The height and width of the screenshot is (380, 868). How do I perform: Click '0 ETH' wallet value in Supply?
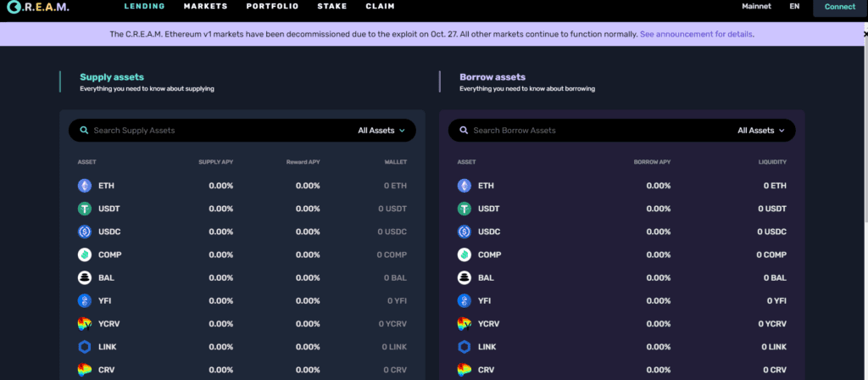coord(395,186)
